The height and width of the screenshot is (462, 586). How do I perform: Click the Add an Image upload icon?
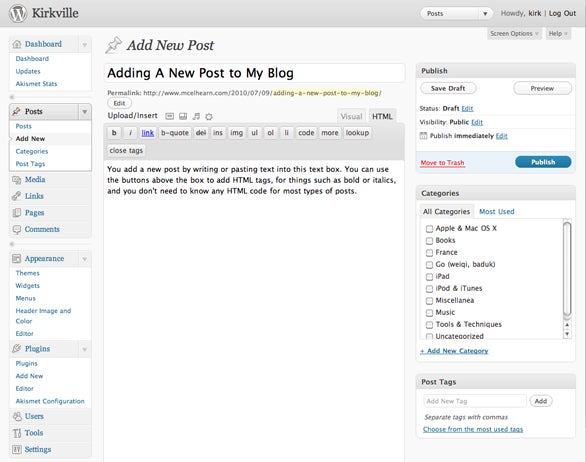(169, 116)
